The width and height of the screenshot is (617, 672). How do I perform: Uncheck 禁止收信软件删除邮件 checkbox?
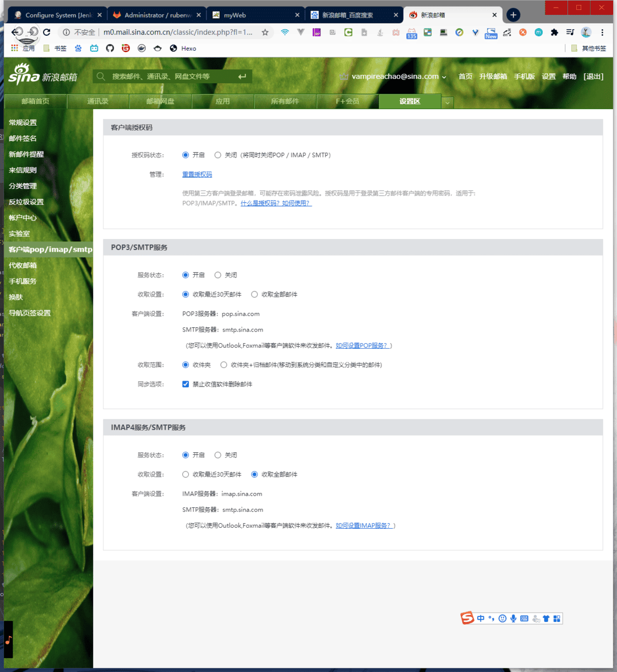pyautogui.click(x=185, y=384)
